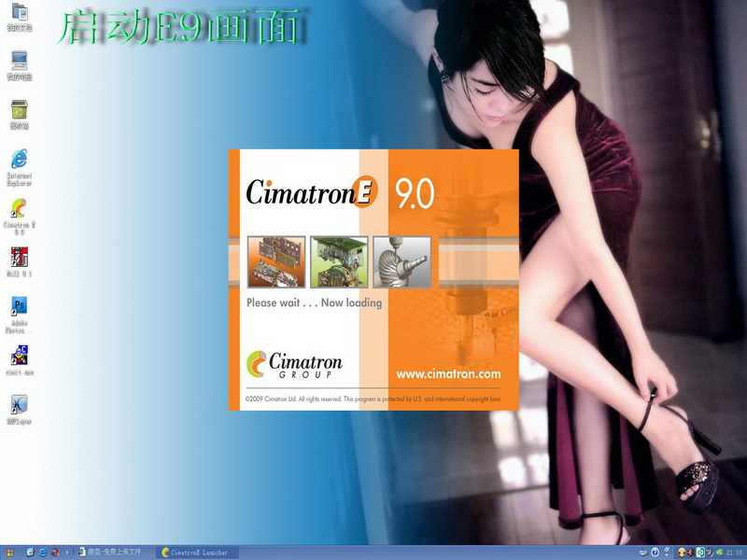Select the cimit.exe desktop shortcut

pyautogui.click(x=20, y=360)
